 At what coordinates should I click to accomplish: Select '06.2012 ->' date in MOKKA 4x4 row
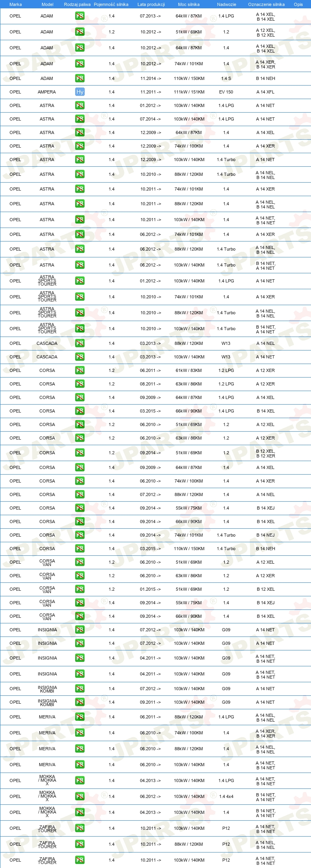pos(151,796)
